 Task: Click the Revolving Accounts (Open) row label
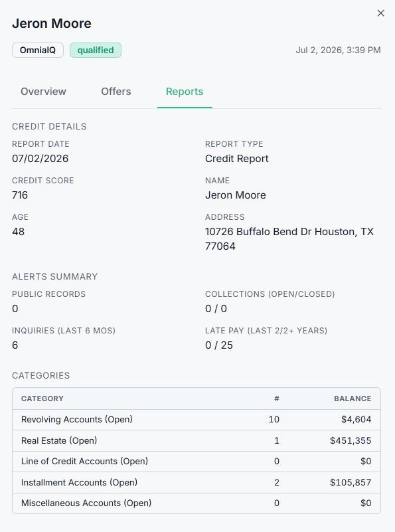coord(76,419)
